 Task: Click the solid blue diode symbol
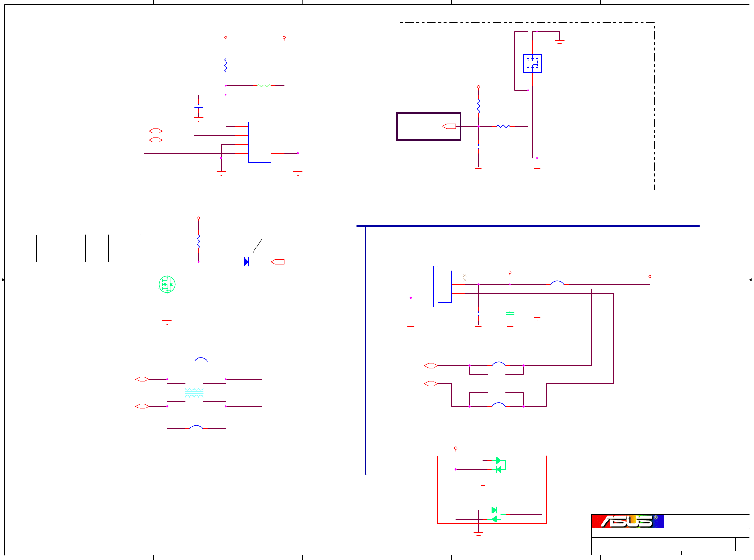point(246,262)
